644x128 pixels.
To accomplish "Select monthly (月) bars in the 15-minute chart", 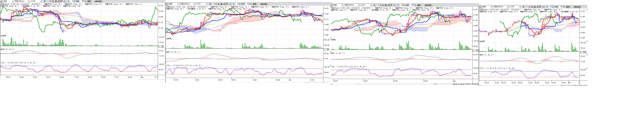I will click(224, 4).
